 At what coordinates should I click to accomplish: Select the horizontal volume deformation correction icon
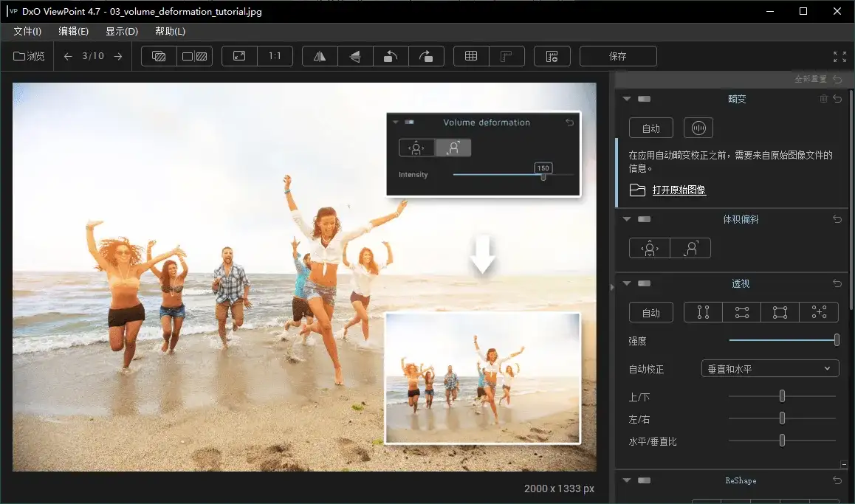649,248
